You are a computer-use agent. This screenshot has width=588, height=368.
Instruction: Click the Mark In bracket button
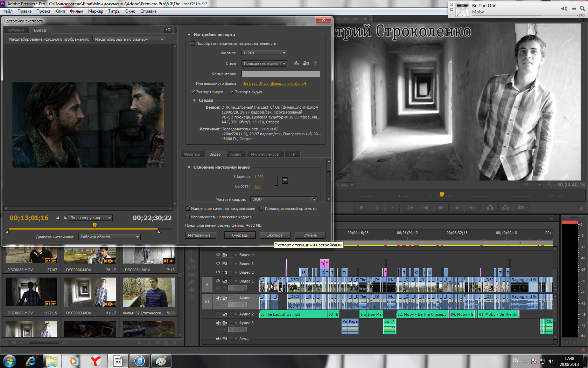(x=377, y=207)
